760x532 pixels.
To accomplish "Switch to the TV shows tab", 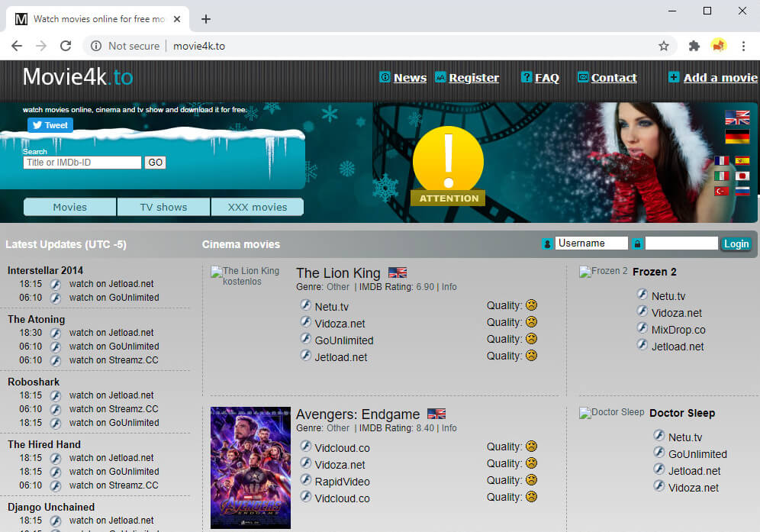I will (164, 207).
